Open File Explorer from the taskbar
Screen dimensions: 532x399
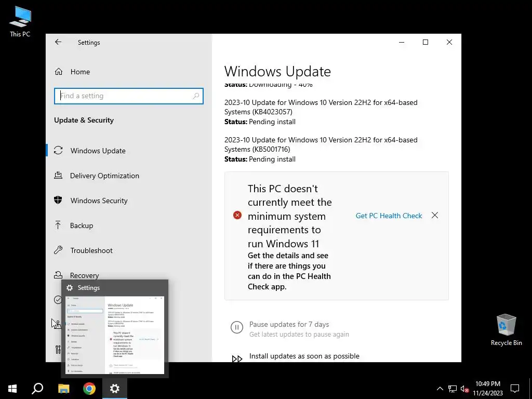(63, 389)
